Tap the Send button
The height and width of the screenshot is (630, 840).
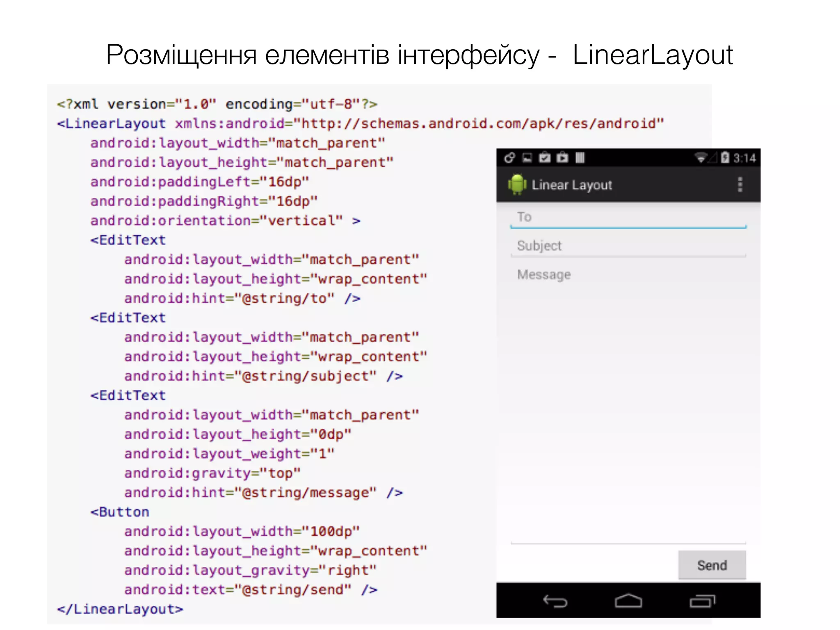pyautogui.click(x=712, y=565)
